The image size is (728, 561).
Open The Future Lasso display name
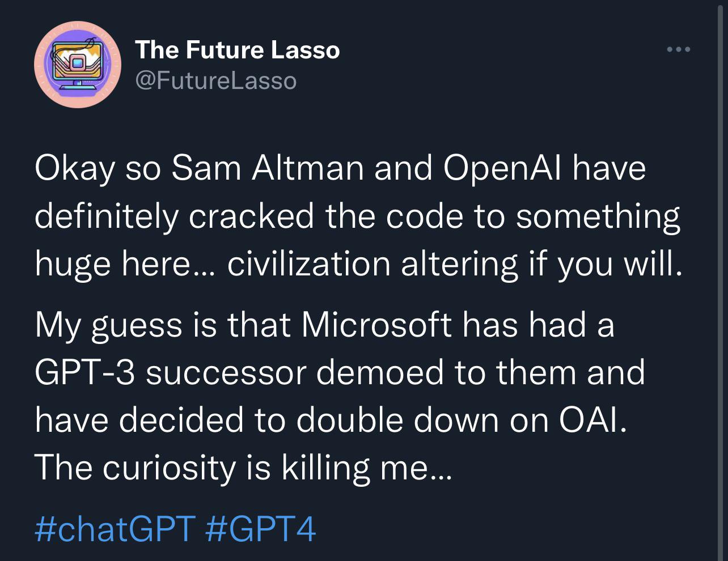coord(237,50)
